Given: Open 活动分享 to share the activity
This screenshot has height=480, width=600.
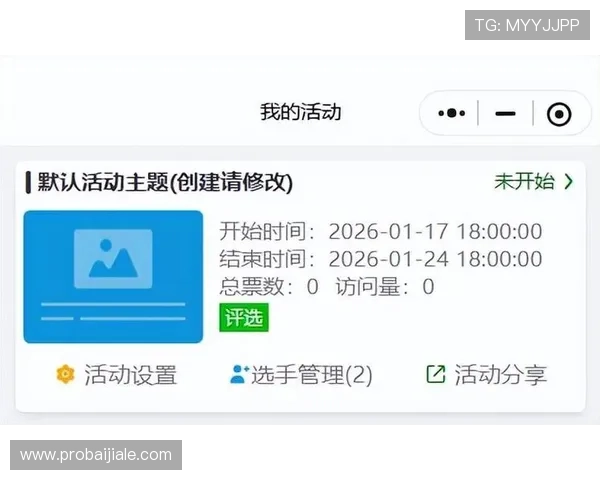Looking at the screenshot, I should (x=501, y=375).
